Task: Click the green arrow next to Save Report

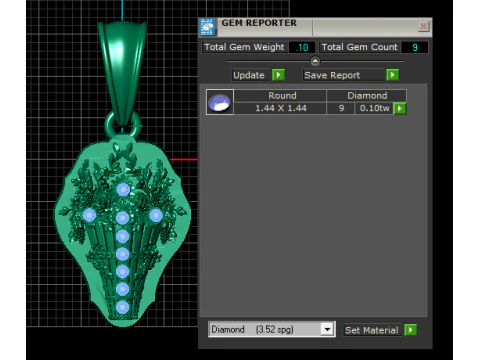Action: [393, 75]
